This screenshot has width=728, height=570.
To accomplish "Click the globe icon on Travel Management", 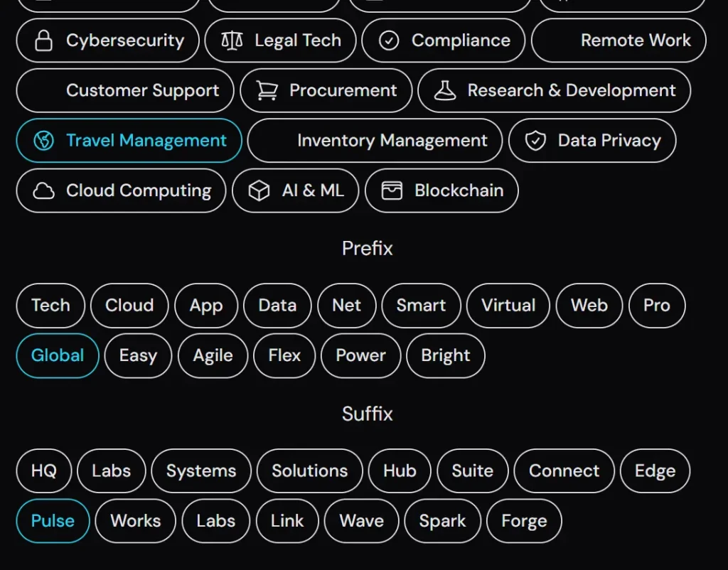I will point(45,141).
